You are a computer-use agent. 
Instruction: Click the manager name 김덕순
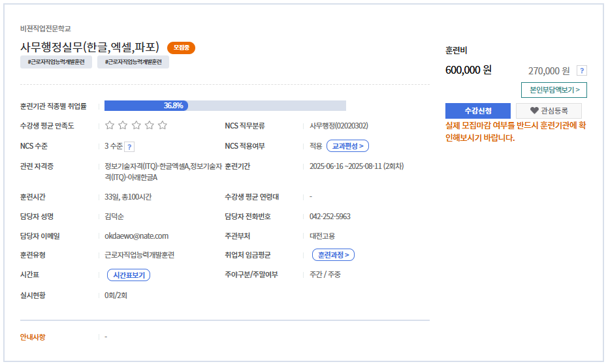click(x=114, y=217)
